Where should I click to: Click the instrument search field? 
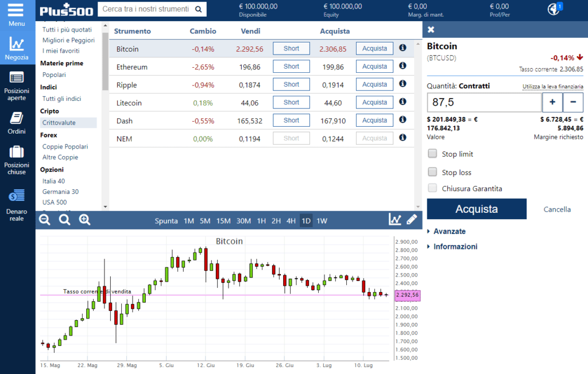pos(147,9)
